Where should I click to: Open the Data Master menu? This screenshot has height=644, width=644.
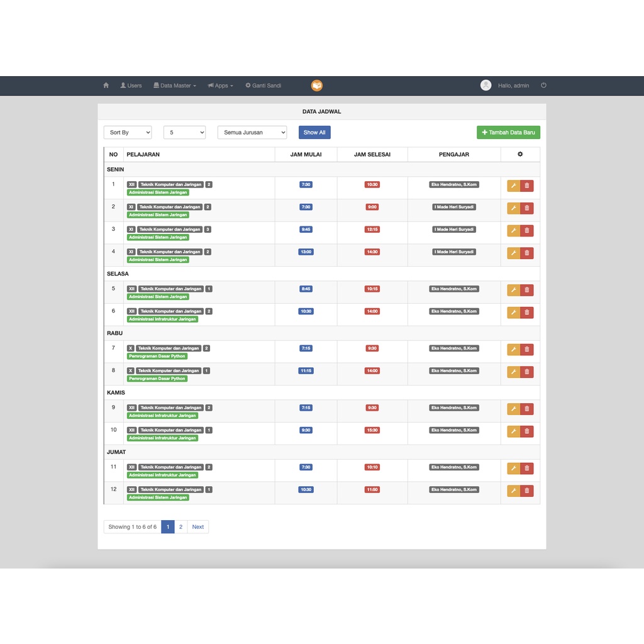(x=175, y=86)
